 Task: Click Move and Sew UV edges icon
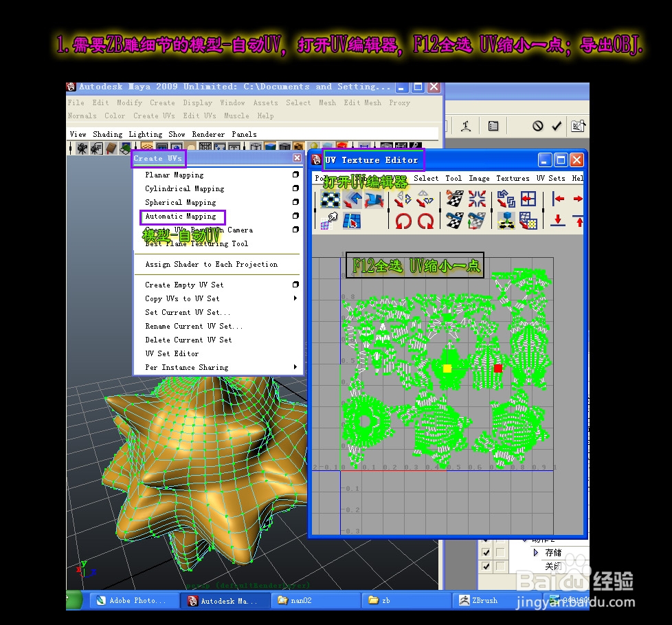coord(477,221)
